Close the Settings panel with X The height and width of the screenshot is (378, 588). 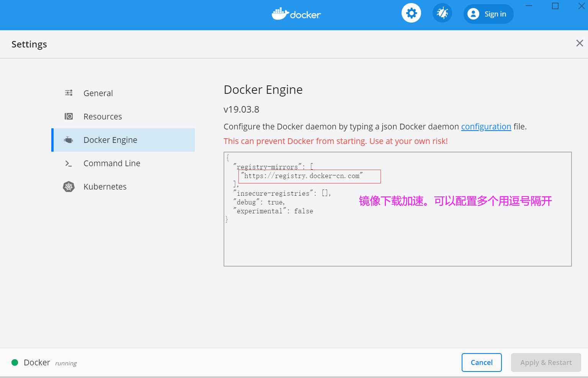point(580,43)
